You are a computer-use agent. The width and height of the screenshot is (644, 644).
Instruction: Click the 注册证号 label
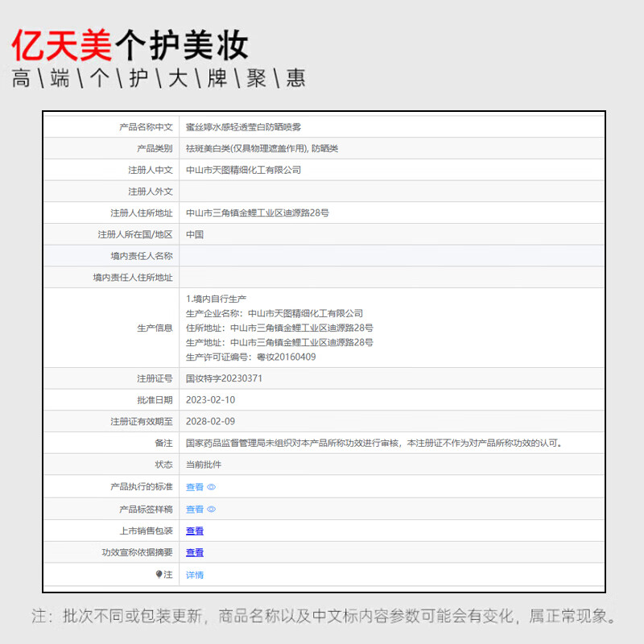point(155,378)
